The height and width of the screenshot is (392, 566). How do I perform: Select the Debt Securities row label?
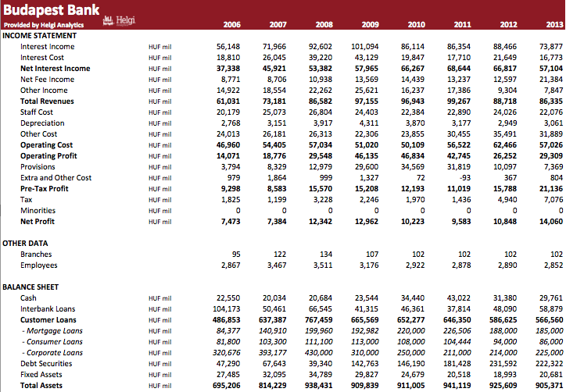click(46, 364)
